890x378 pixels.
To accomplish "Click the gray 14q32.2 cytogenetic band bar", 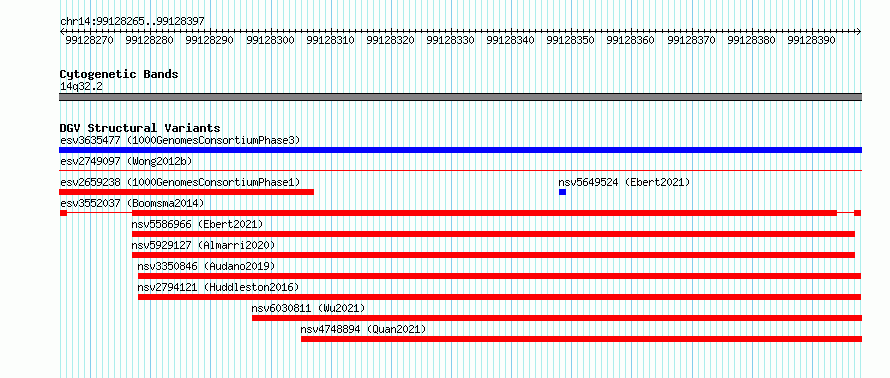I will [460, 97].
